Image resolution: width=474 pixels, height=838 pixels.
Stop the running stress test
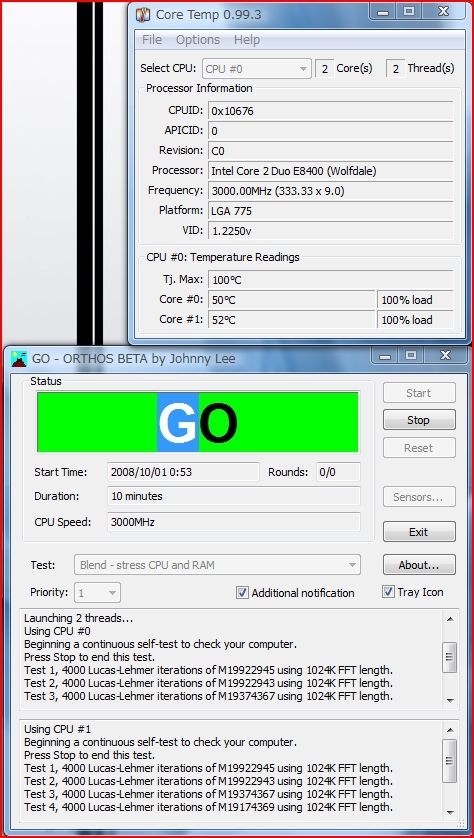pos(419,420)
